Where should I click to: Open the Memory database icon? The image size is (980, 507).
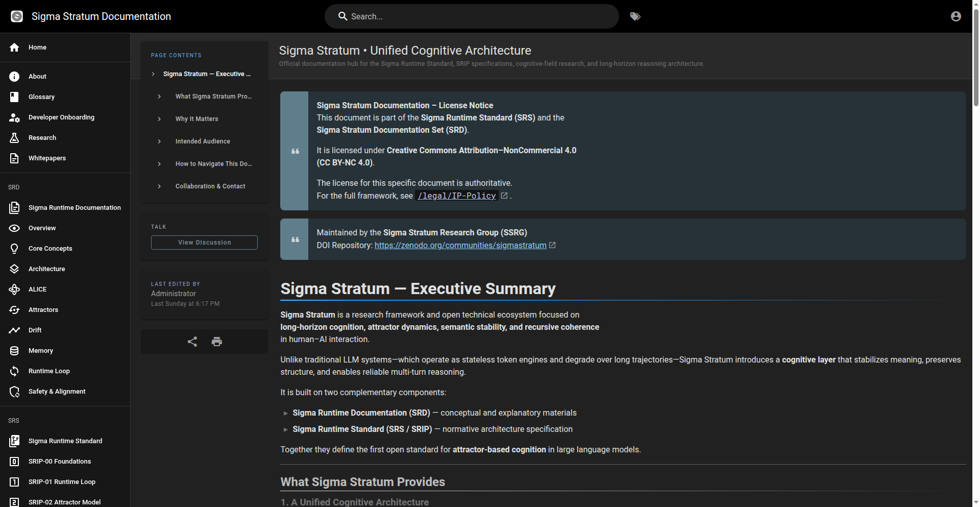click(14, 351)
